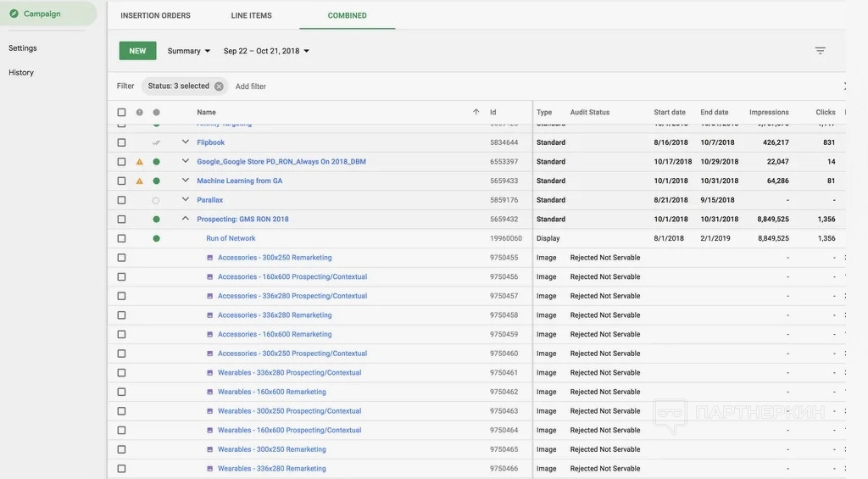Switch to Line Items tab
The image size is (868, 479).
coord(251,15)
